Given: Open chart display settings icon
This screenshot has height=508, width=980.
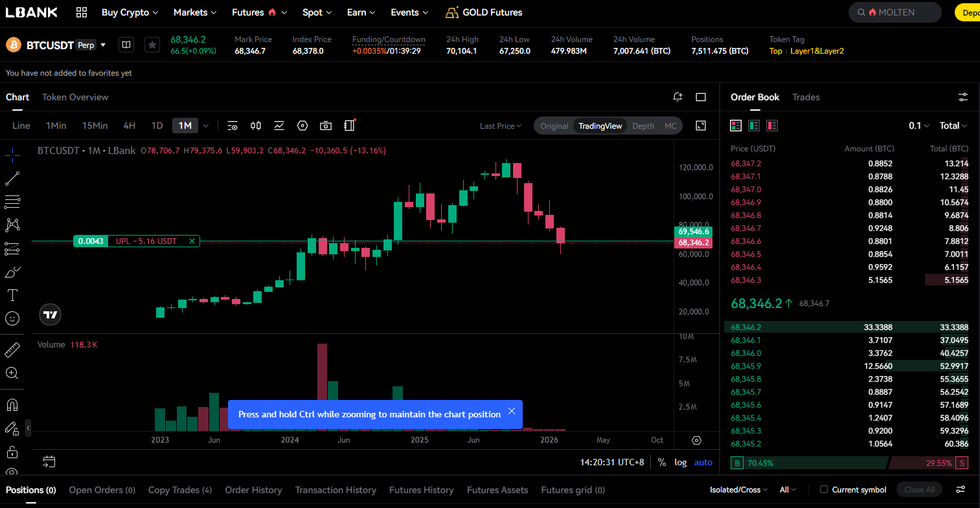Looking at the screenshot, I should tap(233, 126).
